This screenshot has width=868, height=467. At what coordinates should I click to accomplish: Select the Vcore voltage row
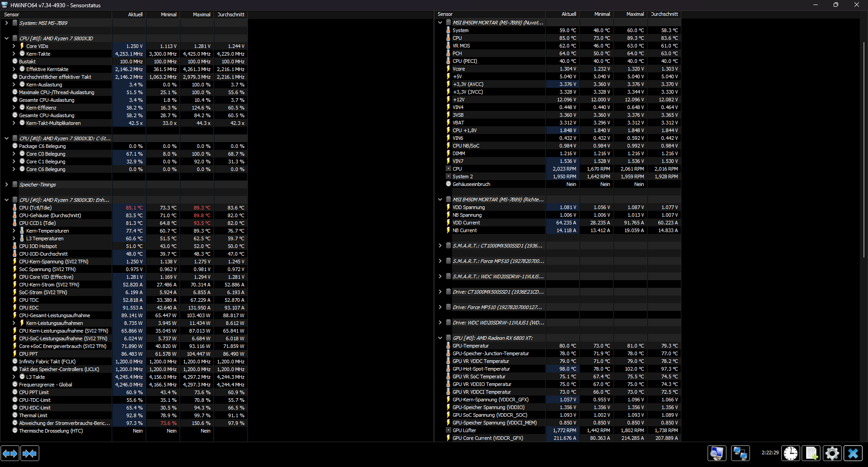[x=558, y=69]
